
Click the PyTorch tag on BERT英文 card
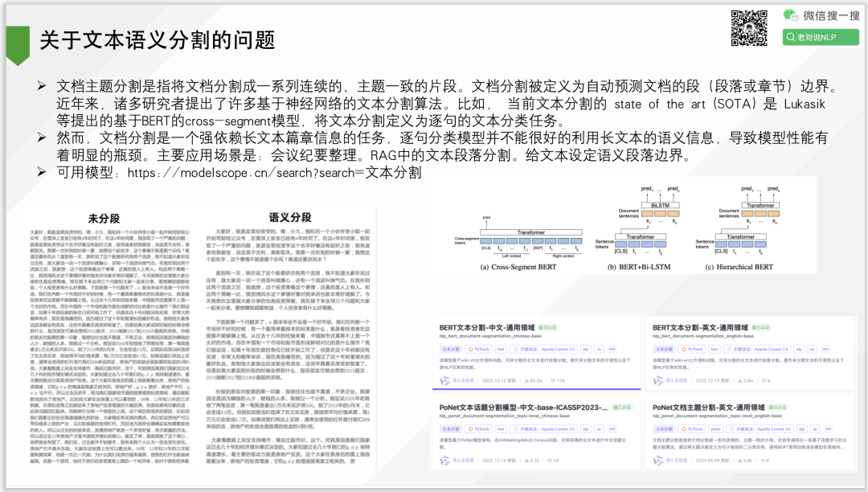(x=691, y=349)
